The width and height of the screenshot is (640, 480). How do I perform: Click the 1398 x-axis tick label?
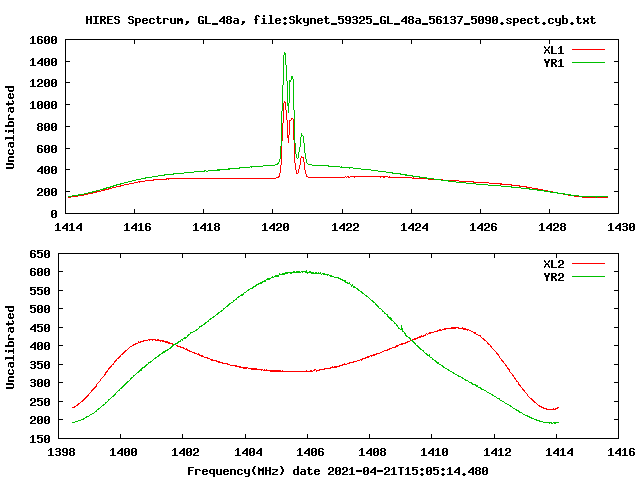coord(61,452)
